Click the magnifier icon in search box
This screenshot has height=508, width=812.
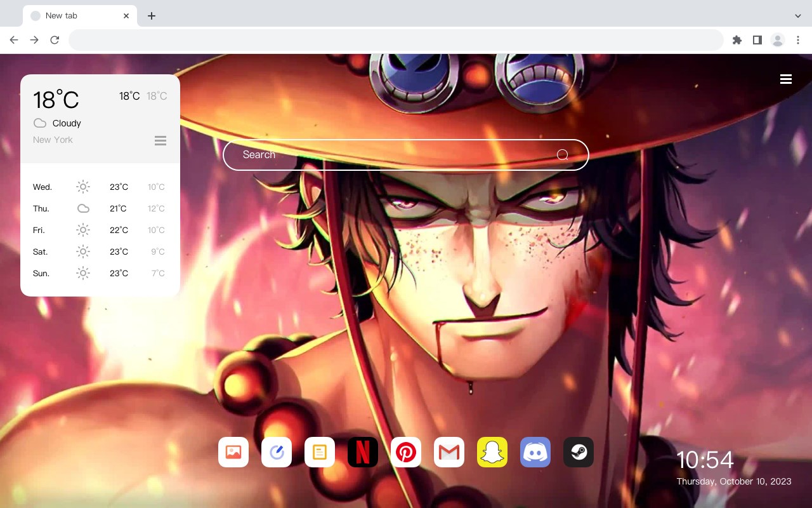562,154
